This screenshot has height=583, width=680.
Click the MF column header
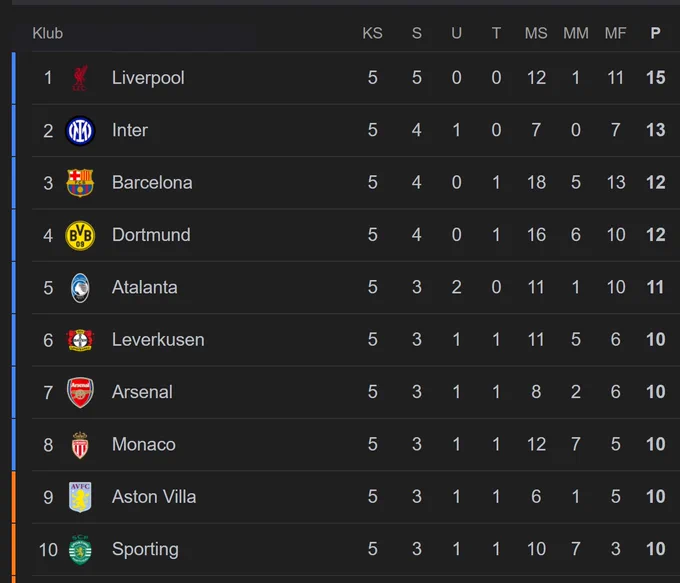pos(615,33)
